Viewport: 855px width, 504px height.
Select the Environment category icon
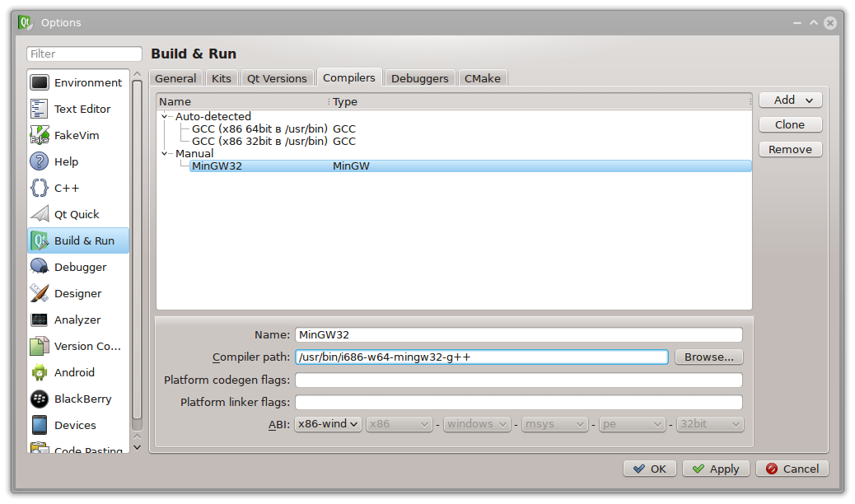point(40,82)
